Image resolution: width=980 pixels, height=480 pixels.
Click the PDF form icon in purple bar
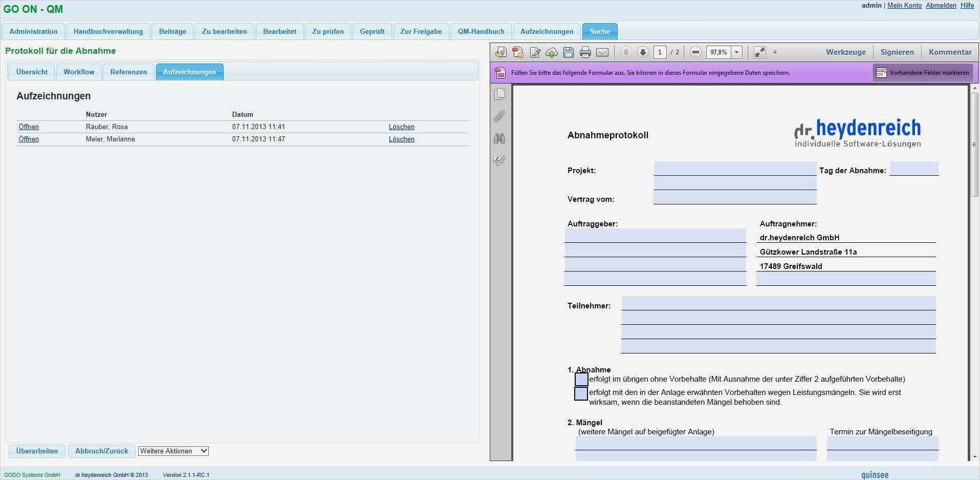tap(500, 73)
